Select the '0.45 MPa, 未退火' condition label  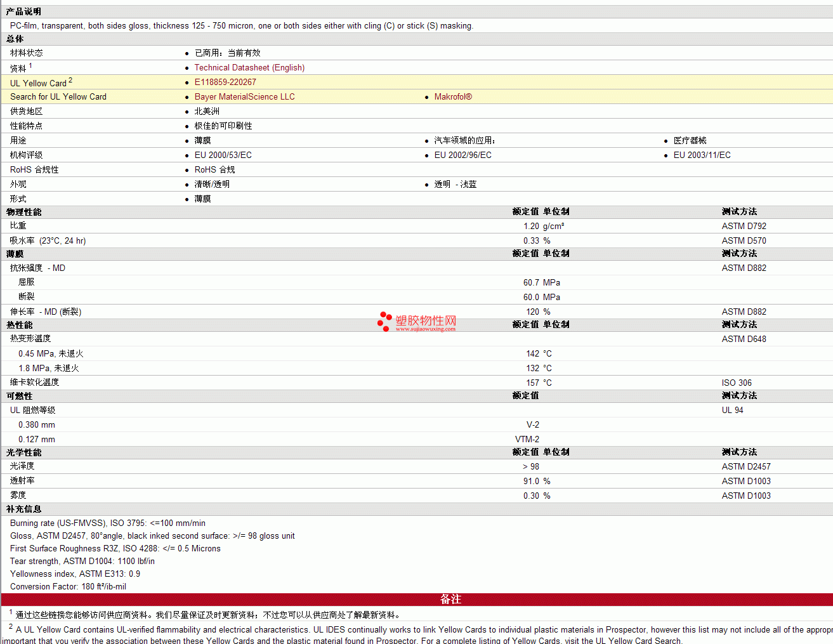pyautogui.click(x=51, y=354)
